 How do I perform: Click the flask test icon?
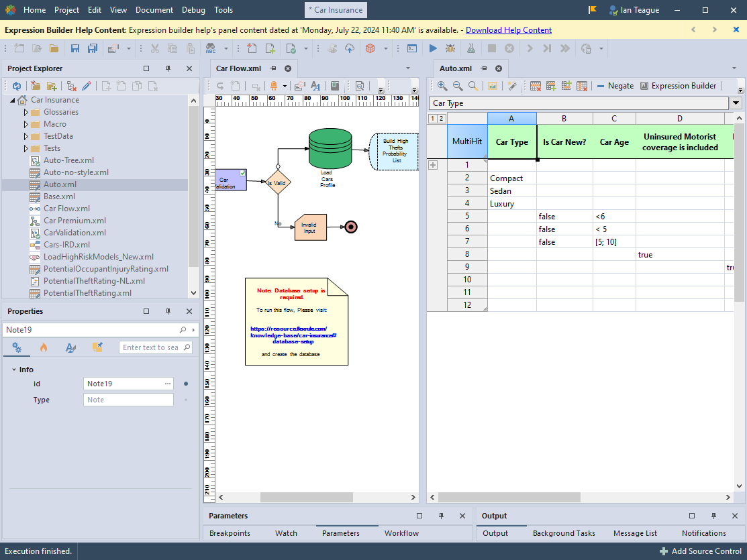[x=470, y=48]
